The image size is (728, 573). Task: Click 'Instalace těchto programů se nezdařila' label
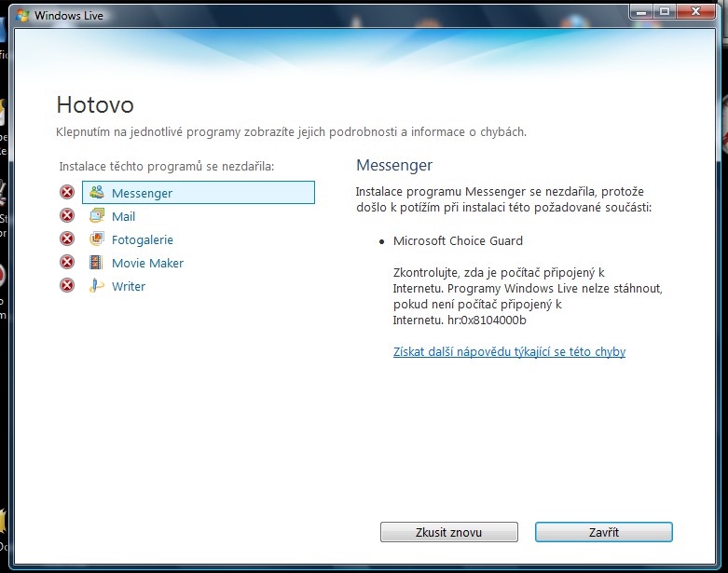167,166
